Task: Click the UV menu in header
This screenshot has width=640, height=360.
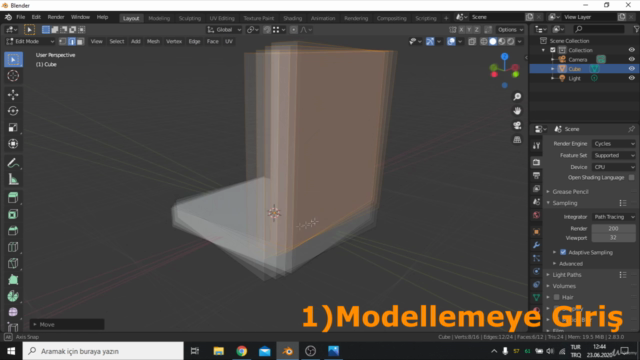Action: [x=229, y=41]
